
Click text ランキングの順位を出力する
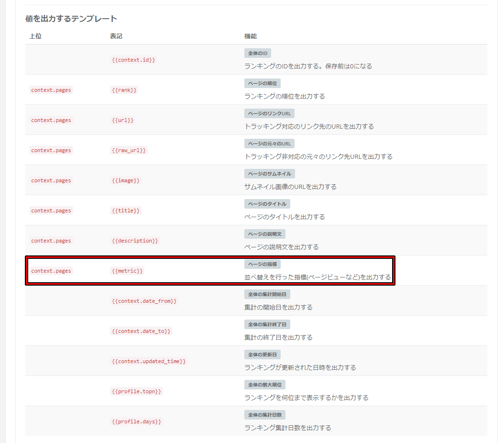click(x=285, y=97)
